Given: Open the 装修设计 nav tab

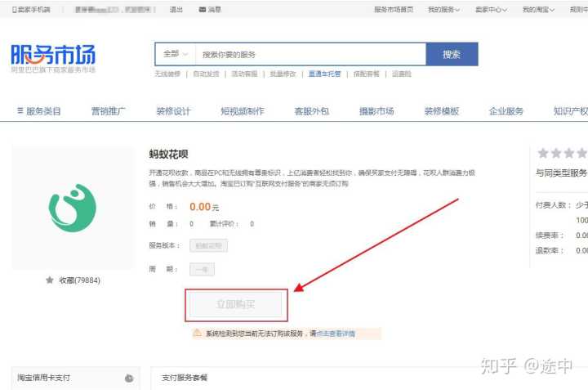Looking at the screenshot, I should click(173, 111).
